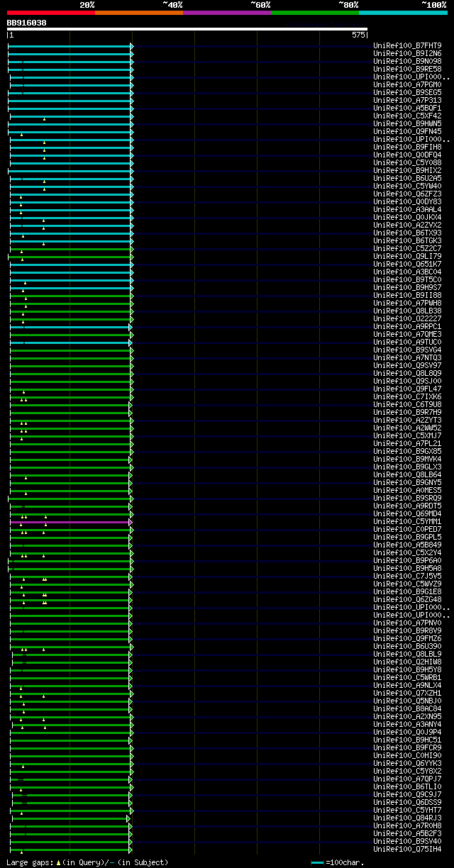Image resolution: width=454 pixels, height=868 pixels.
Task: Click UniRef100_C5Y088
Action: pyautogui.click(x=407, y=163)
